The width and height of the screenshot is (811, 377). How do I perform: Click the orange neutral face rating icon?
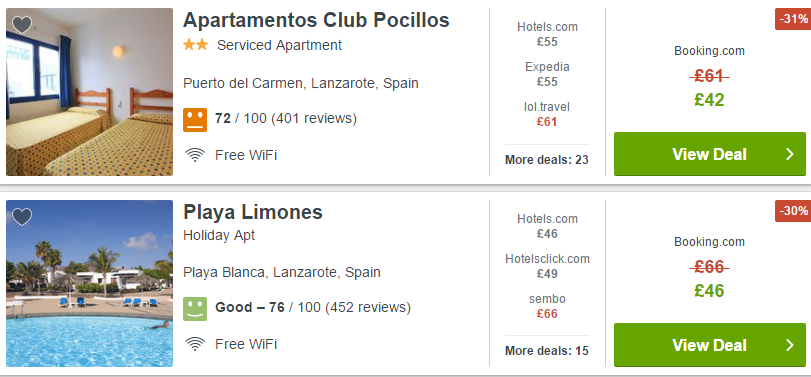(195, 119)
